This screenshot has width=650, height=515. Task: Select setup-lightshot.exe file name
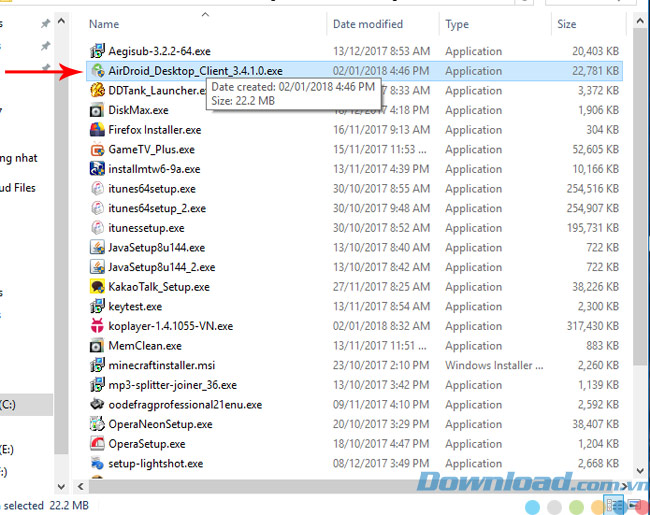point(155,464)
